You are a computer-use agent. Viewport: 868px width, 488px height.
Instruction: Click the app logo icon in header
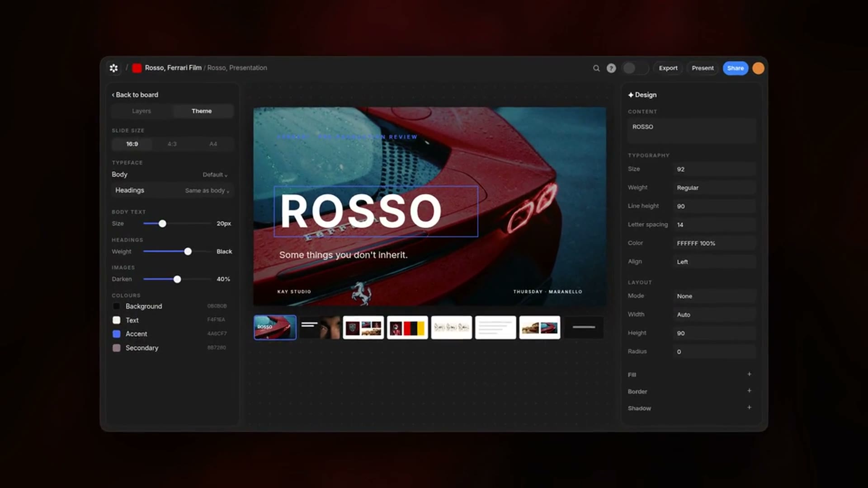pyautogui.click(x=113, y=68)
